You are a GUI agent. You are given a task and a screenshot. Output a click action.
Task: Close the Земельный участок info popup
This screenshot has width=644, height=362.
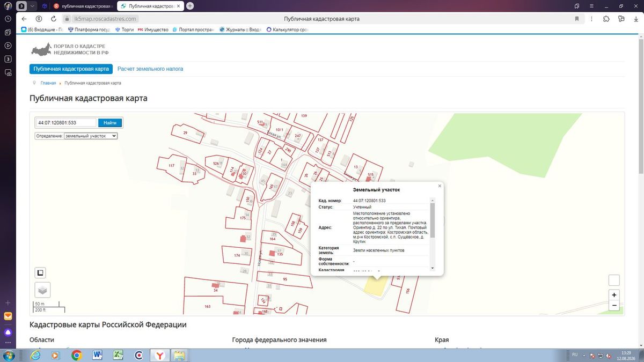coord(440,186)
